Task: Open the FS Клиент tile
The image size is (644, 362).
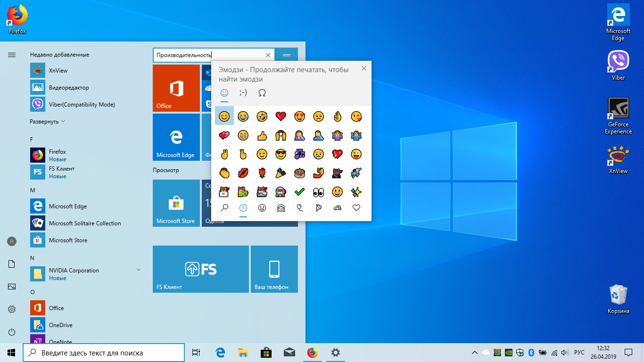Action: pyautogui.click(x=201, y=269)
